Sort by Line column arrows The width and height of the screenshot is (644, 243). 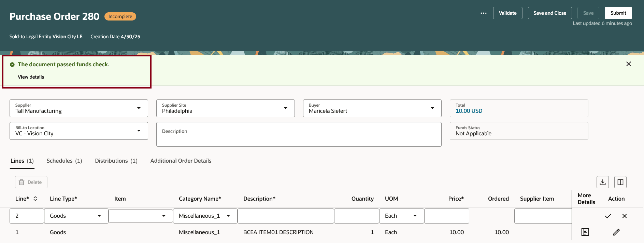[35, 199]
